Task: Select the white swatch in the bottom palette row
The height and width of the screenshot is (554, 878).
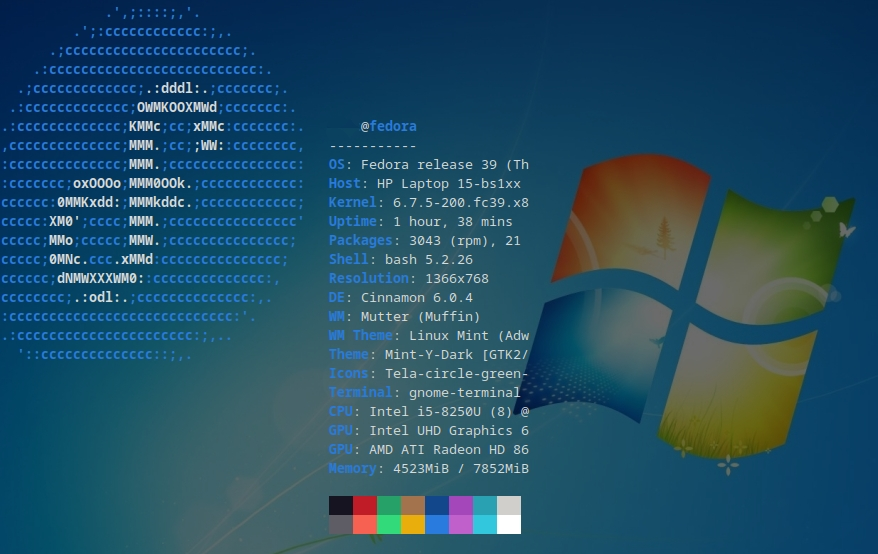Action: 509,524
